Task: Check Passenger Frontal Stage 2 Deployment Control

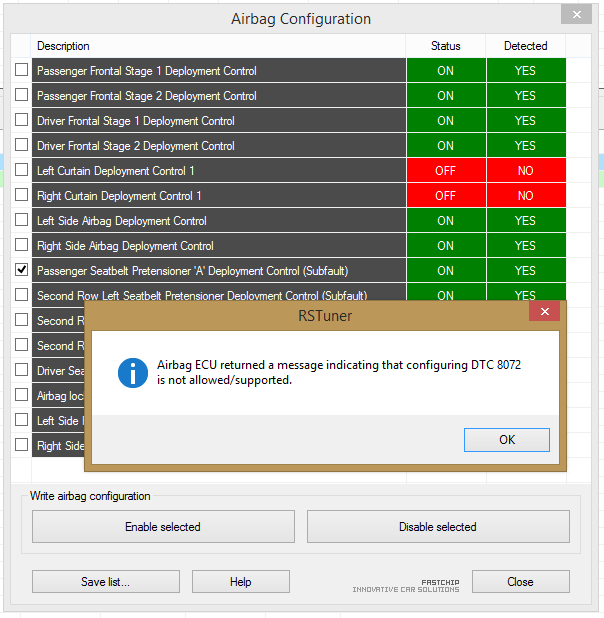Action: click(22, 95)
